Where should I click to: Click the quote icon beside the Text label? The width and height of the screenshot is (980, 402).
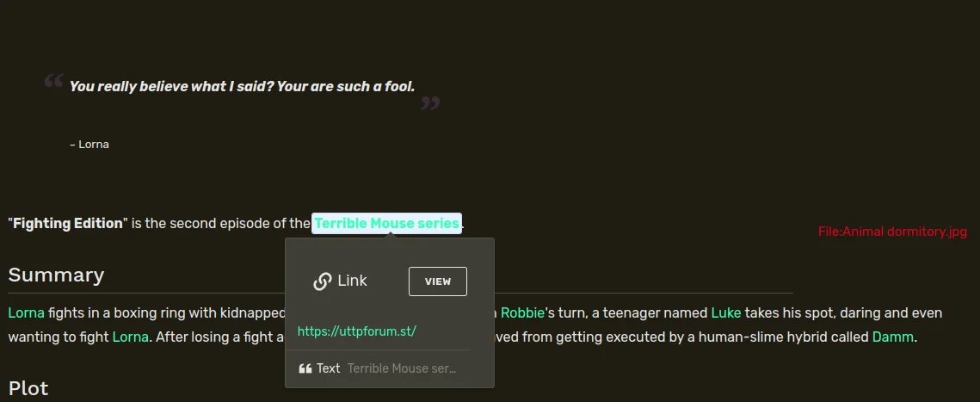coord(305,368)
